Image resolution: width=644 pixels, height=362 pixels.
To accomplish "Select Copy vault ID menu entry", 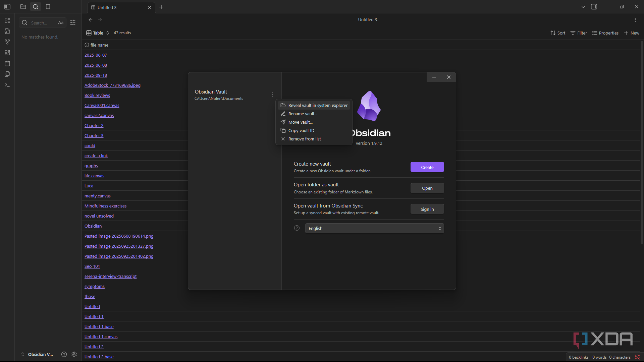I will (x=314, y=130).
